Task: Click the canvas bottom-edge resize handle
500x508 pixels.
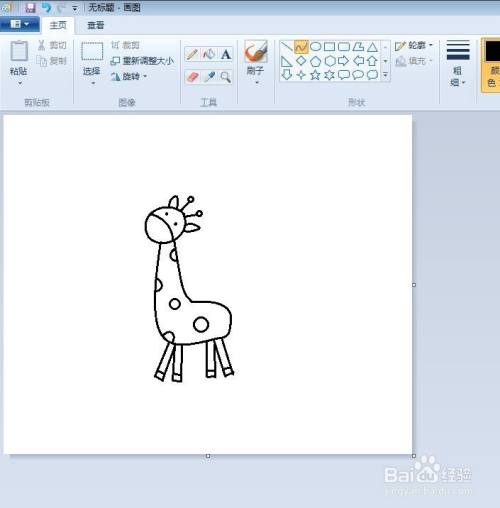Action: click(208, 456)
